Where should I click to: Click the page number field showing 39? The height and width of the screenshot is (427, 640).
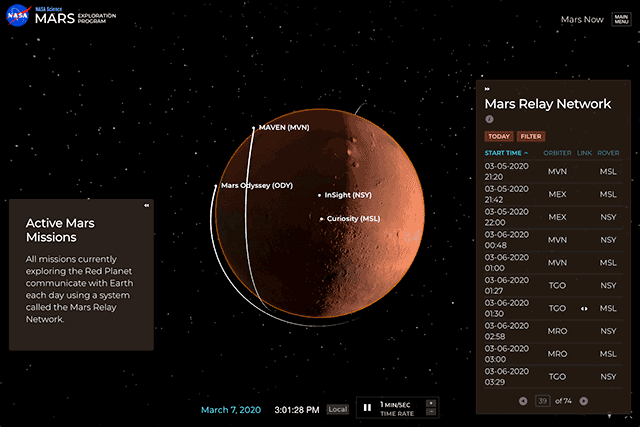543,401
